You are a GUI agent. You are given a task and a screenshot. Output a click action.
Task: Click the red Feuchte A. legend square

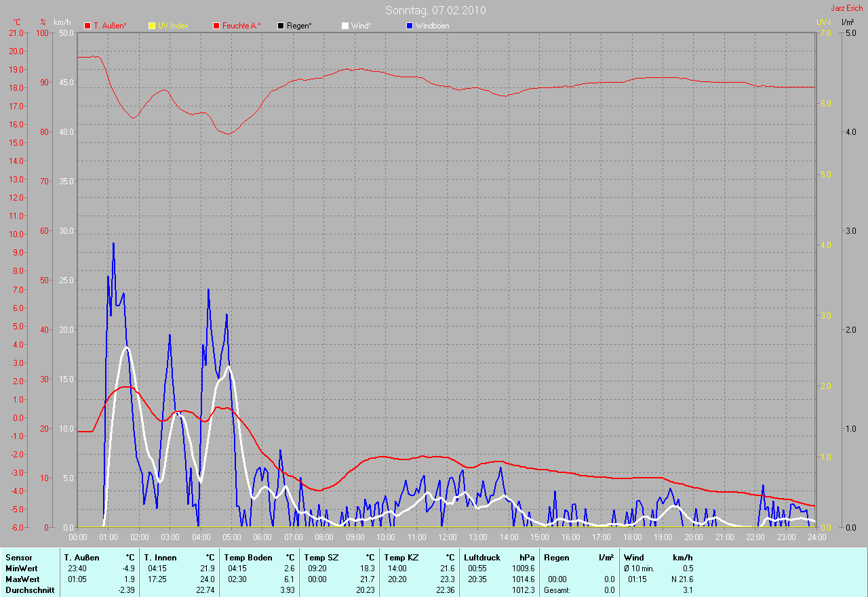216,26
